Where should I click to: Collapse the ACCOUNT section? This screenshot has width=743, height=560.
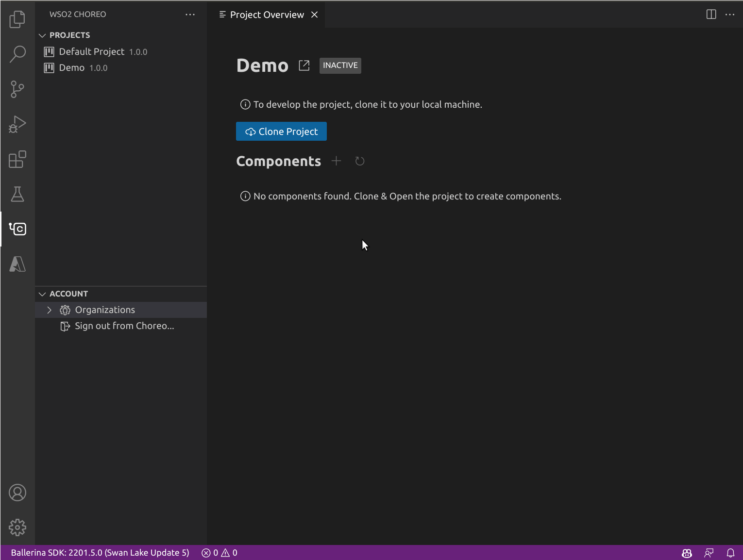[x=42, y=294]
